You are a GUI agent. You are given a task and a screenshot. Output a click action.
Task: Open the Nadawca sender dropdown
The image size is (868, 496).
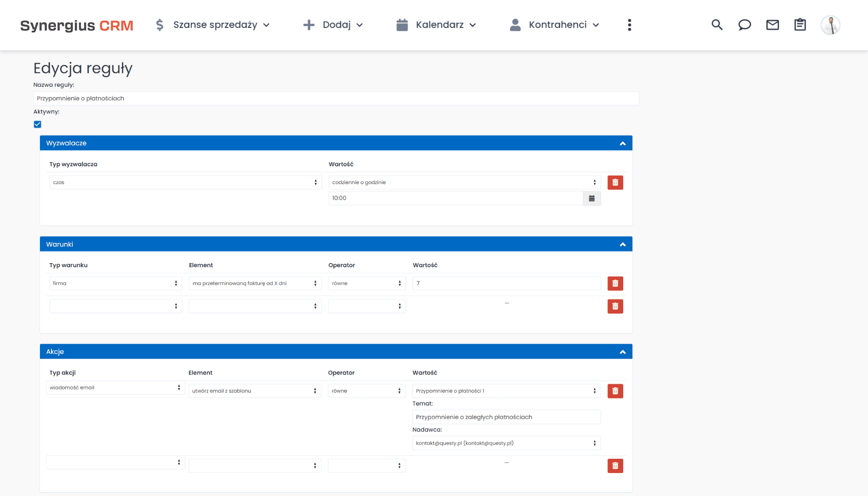(x=506, y=443)
